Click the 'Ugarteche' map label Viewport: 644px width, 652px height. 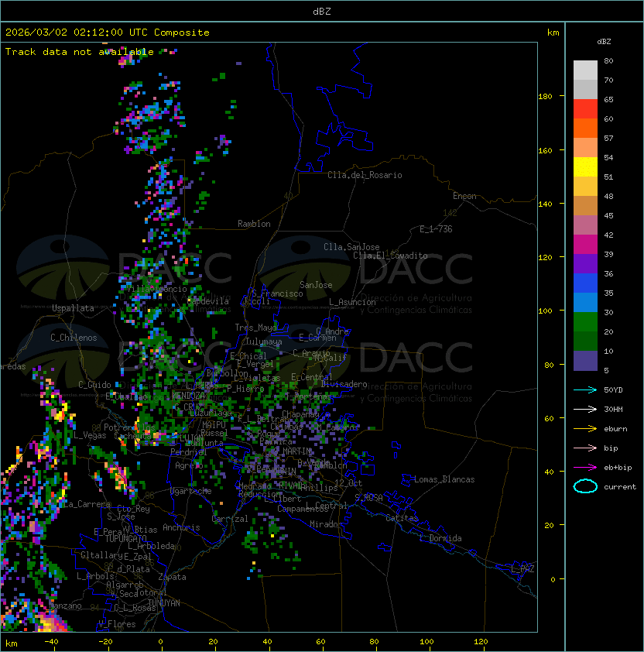coord(190,491)
